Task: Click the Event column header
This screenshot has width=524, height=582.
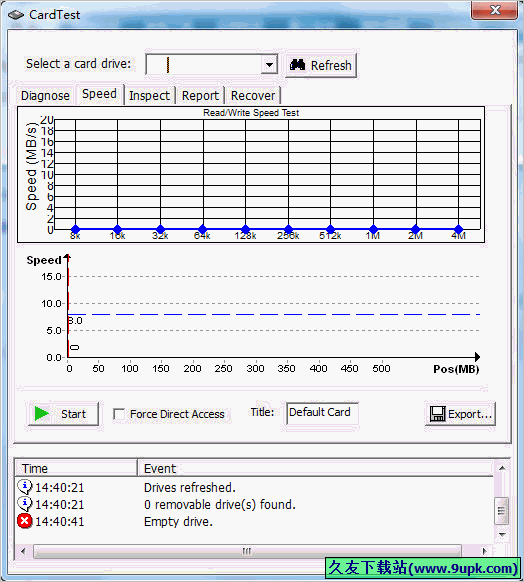Action: pos(315,468)
